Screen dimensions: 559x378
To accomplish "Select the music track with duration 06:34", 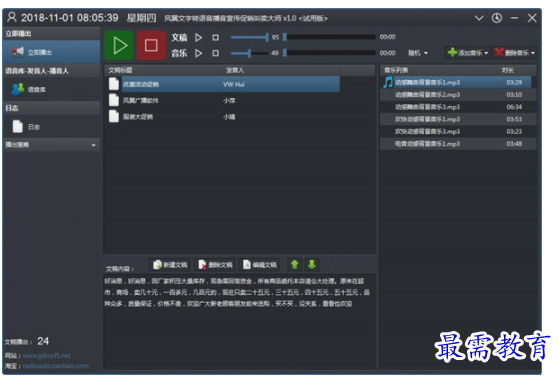I will point(458,107).
